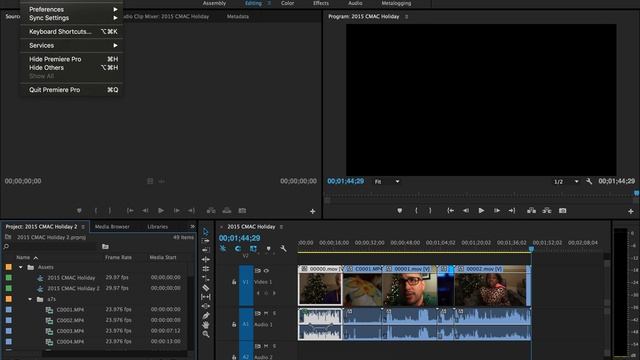640x360 pixels.
Task: Go to Out point in Program monitor
Action: (512, 211)
